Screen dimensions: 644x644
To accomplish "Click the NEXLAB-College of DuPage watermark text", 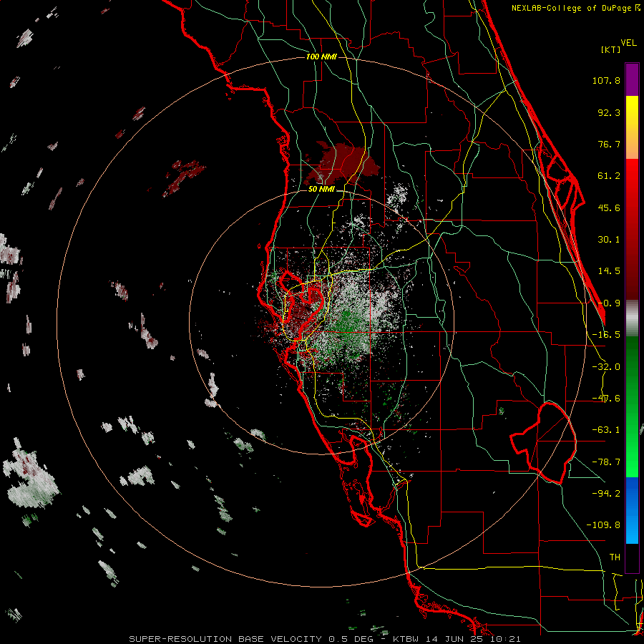I will pyautogui.click(x=575, y=8).
